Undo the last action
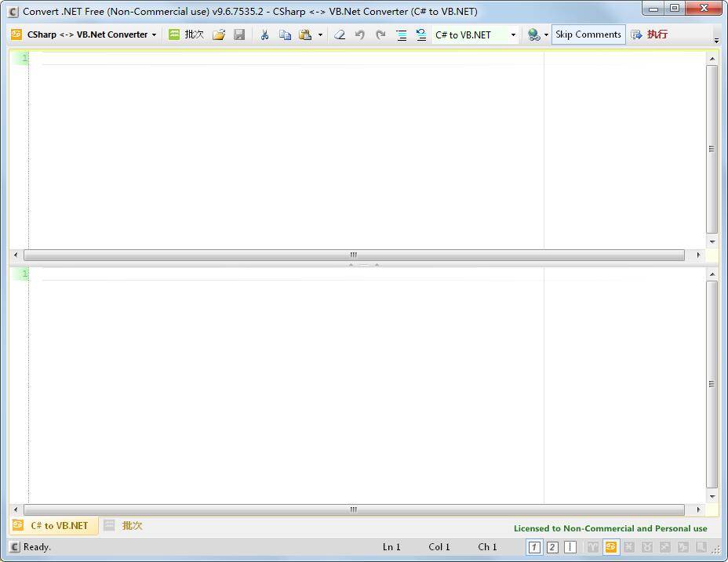Image resolution: width=728 pixels, height=562 pixels. [361, 34]
